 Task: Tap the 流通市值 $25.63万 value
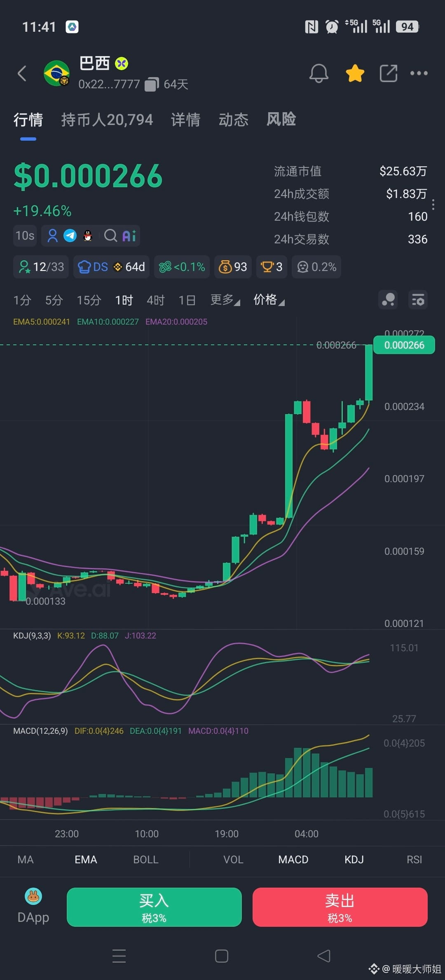[x=403, y=171]
